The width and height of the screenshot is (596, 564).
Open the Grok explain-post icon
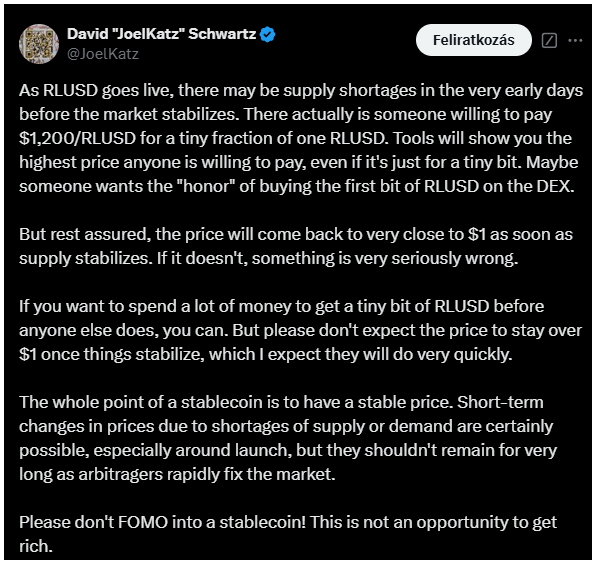click(x=549, y=40)
